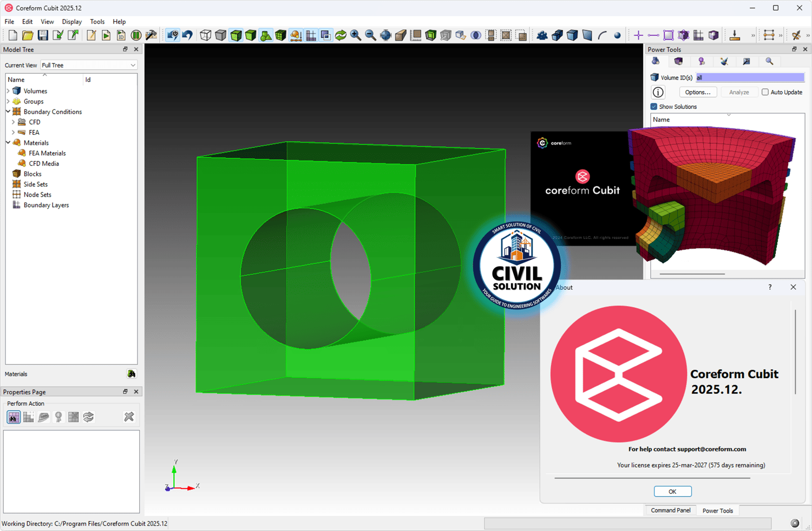Save using the floppy disk toolbar icon
812x531 pixels.
tap(43, 36)
